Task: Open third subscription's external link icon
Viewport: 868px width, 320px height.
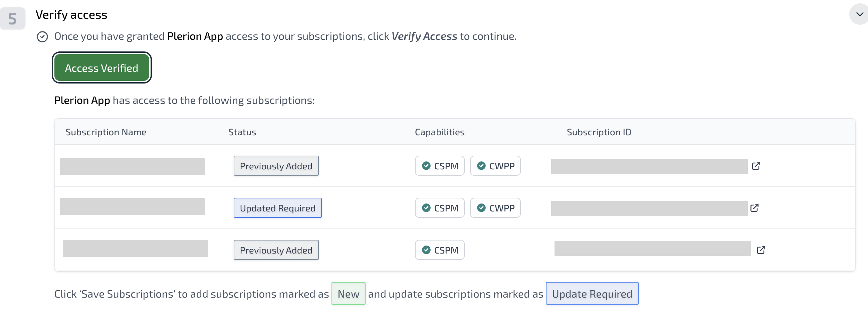Action: pyautogui.click(x=761, y=250)
